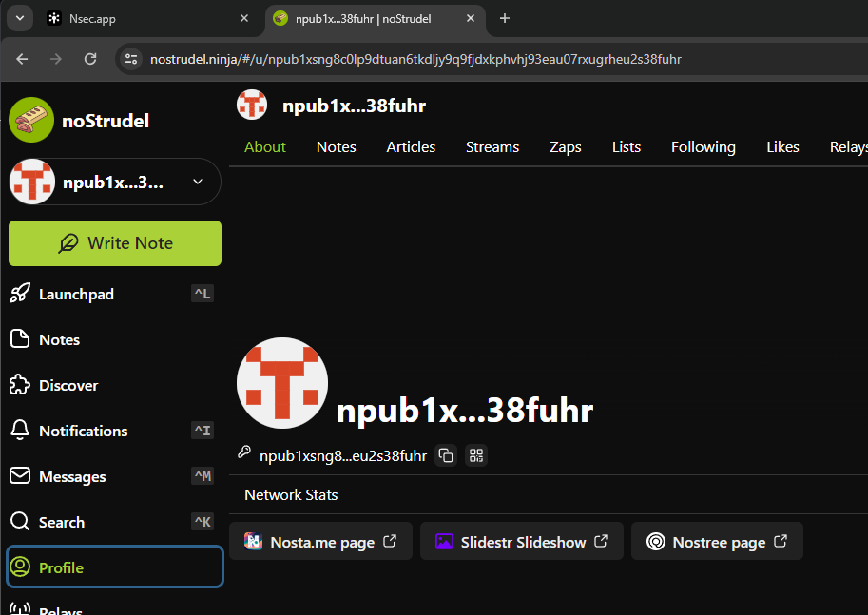Open Notifications in the sidebar
Image resolution: width=868 pixels, height=615 pixels.
pyautogui.click(x=115, y=431)
